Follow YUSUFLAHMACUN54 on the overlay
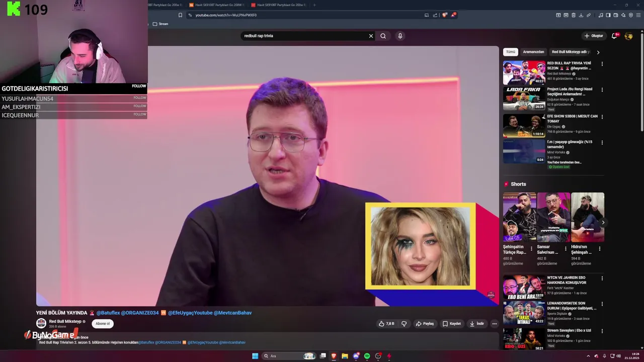The width and height of the screenshot is (644, 362). 139,98
